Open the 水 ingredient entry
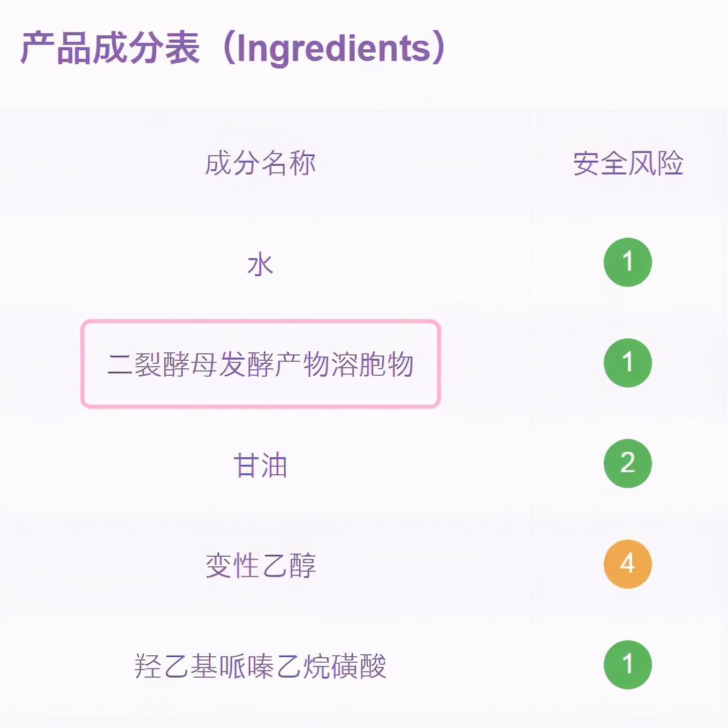Image resolution: width=728 pixels, height=728 pixels. click(x=260, y=264)
